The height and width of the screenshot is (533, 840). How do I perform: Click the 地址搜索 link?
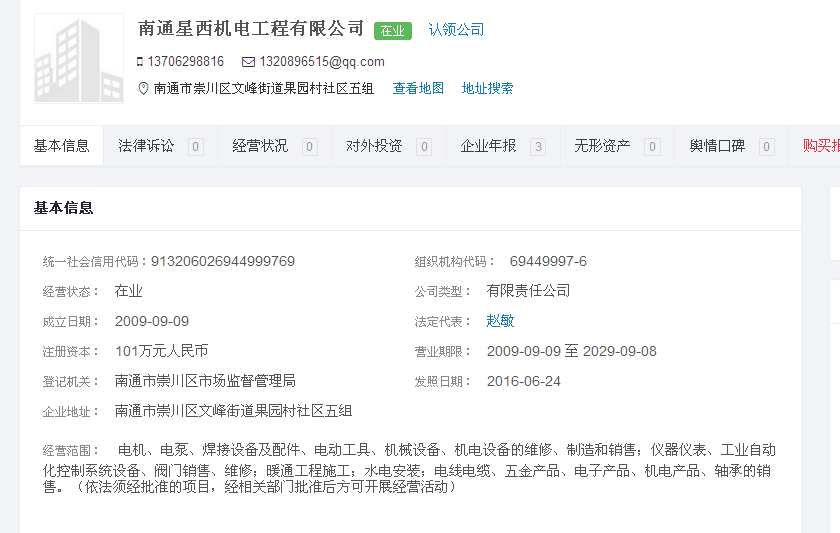point(487,88)
